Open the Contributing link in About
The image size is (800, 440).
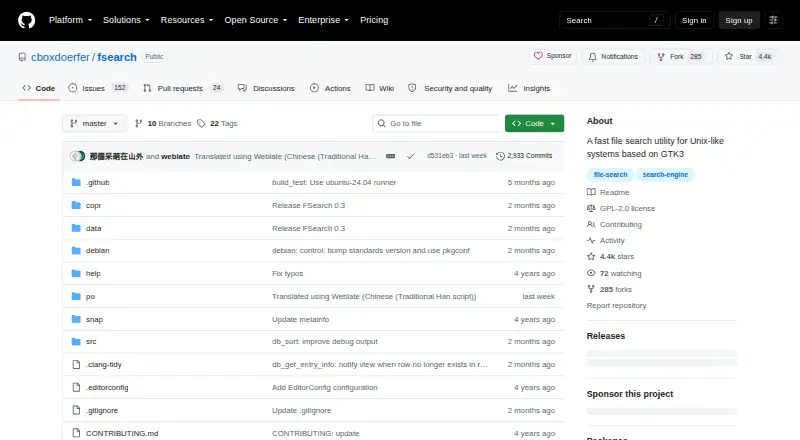tap(614, 225)
